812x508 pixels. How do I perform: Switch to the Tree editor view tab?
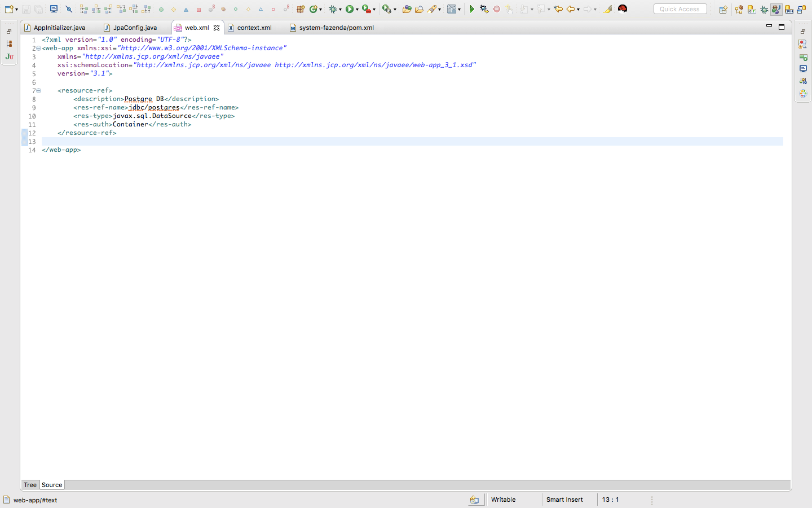click(30, 485)
